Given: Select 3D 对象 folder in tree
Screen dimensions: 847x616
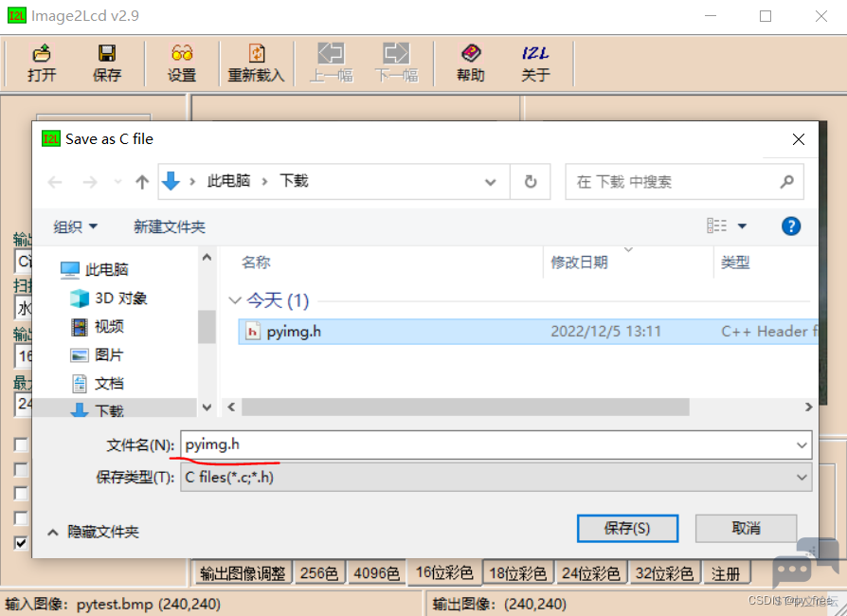Looking at the screenshot, I should click(109, 298).
